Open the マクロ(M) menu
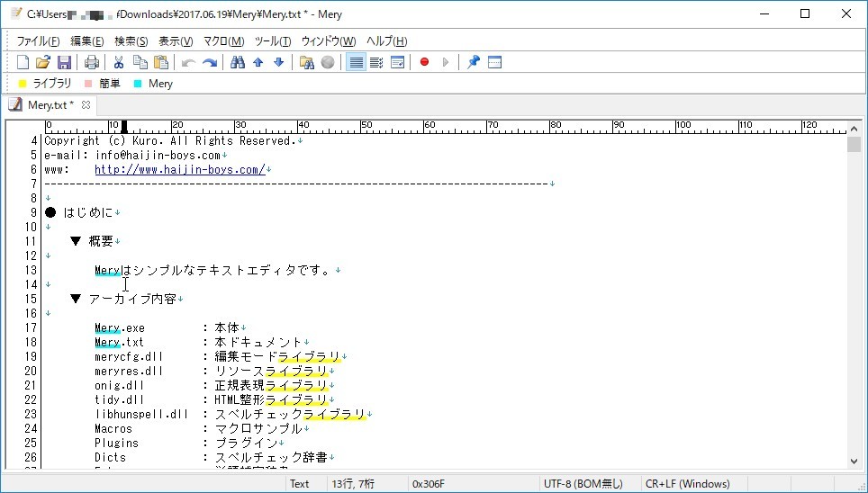Image resolution: width=868 pixels, height=493 pixels. coord(223,41)
